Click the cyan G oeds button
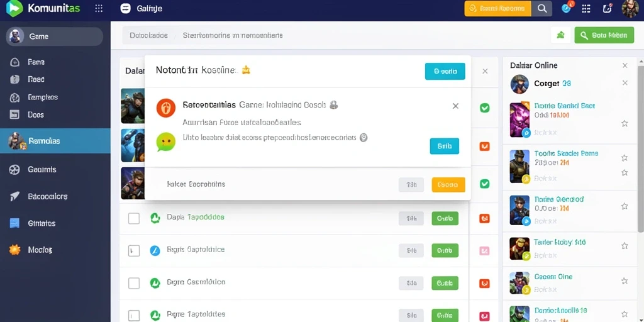The height and width of the screenshot is (322, 644). tap(445, 72)
